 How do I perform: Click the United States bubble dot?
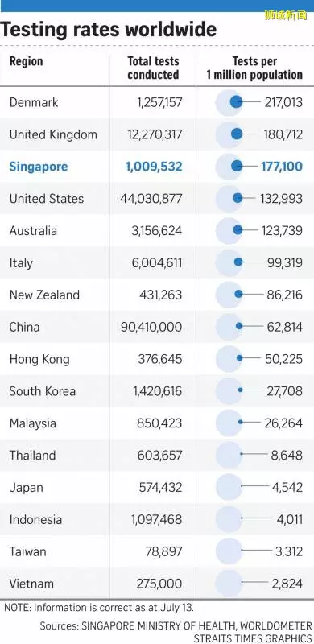[238, 198]
